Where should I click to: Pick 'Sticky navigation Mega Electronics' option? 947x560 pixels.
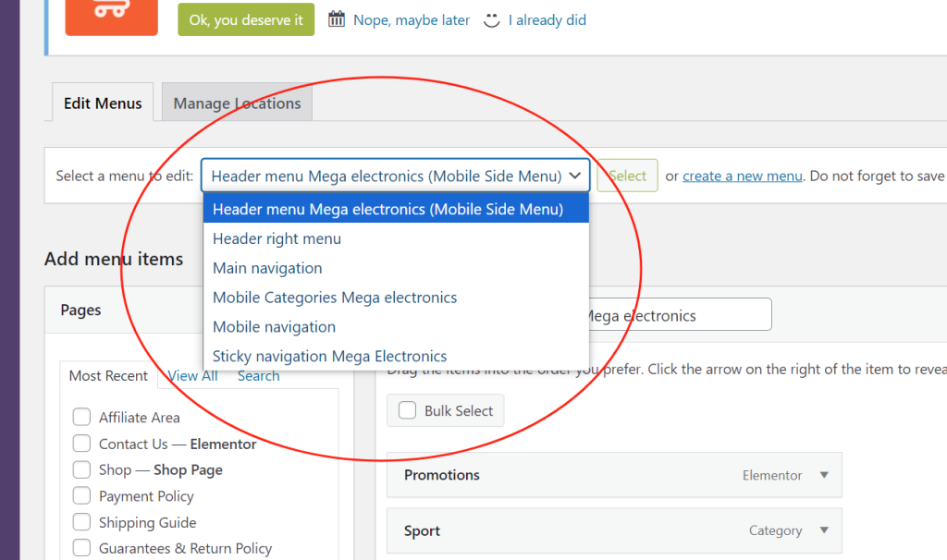coord(329,356)
